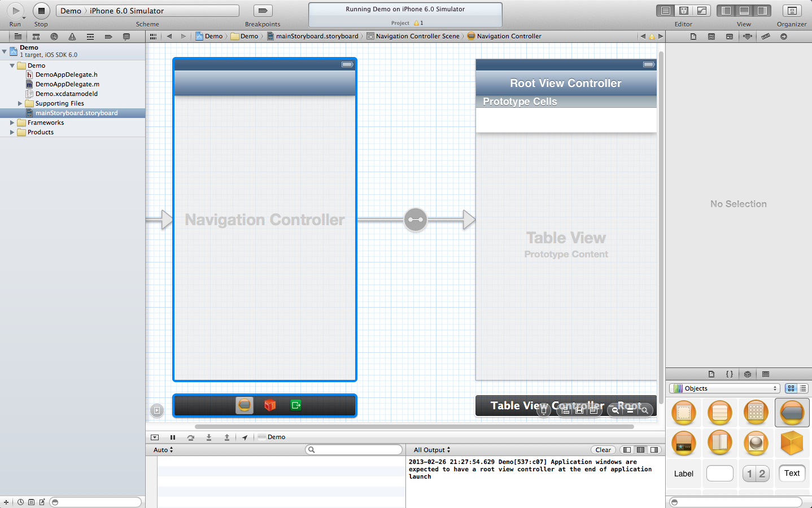812x508 pixels.
Task: Open the Search navigator tab
Action: click(54, 37)
